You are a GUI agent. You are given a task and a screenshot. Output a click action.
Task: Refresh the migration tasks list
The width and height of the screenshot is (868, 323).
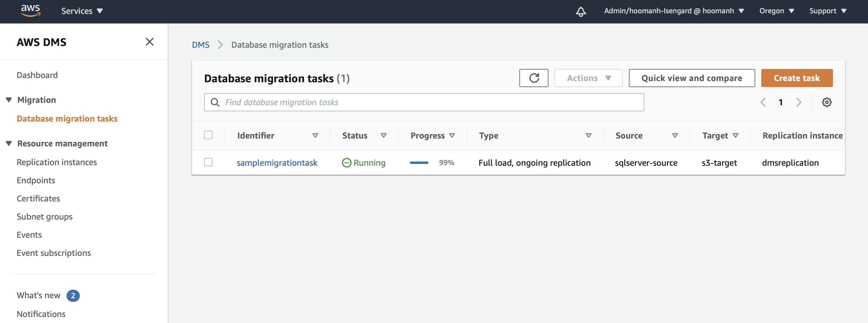pyautogui.click(x=534, y=78)
